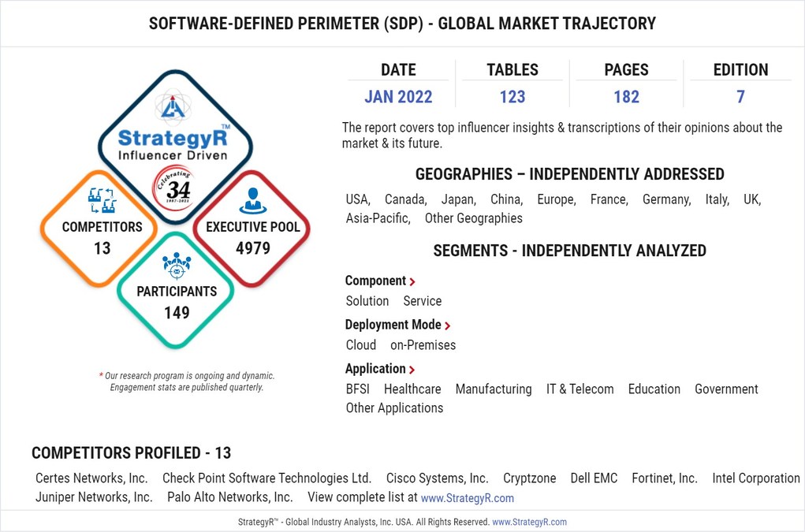Click the edition number 7
Viewport: 805px width, 532px height.
pos(740,97)
